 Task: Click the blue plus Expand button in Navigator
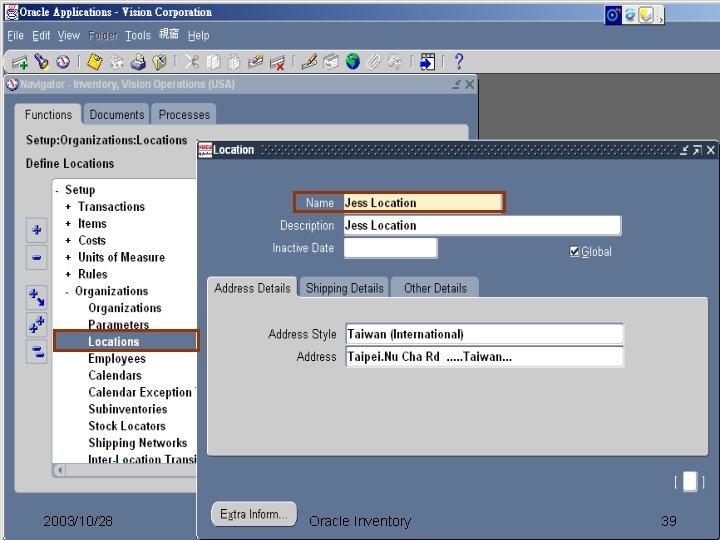tap(37, 230)
